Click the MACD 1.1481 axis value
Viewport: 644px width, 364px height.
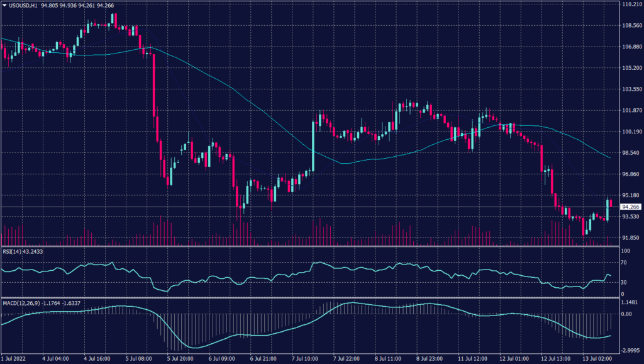tap(628, 303)
